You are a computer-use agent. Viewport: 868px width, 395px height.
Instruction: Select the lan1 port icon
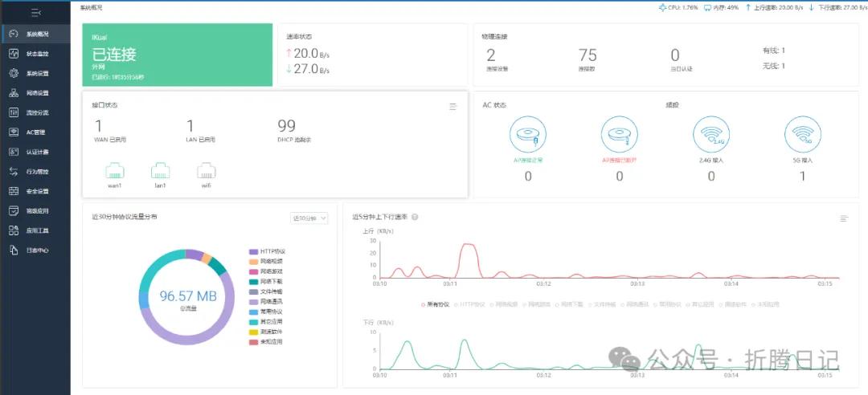click(160, 171)
